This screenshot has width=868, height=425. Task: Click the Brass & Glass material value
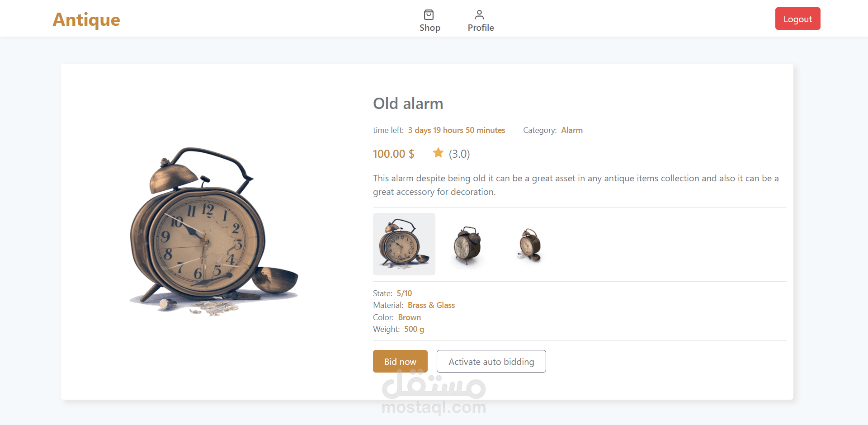coord(431,305)
